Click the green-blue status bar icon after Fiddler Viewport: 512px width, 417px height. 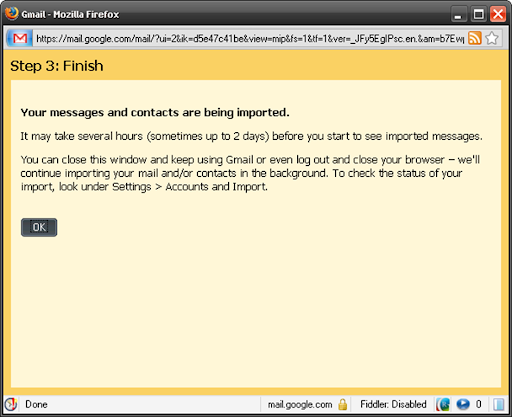[x=443, y=404]
